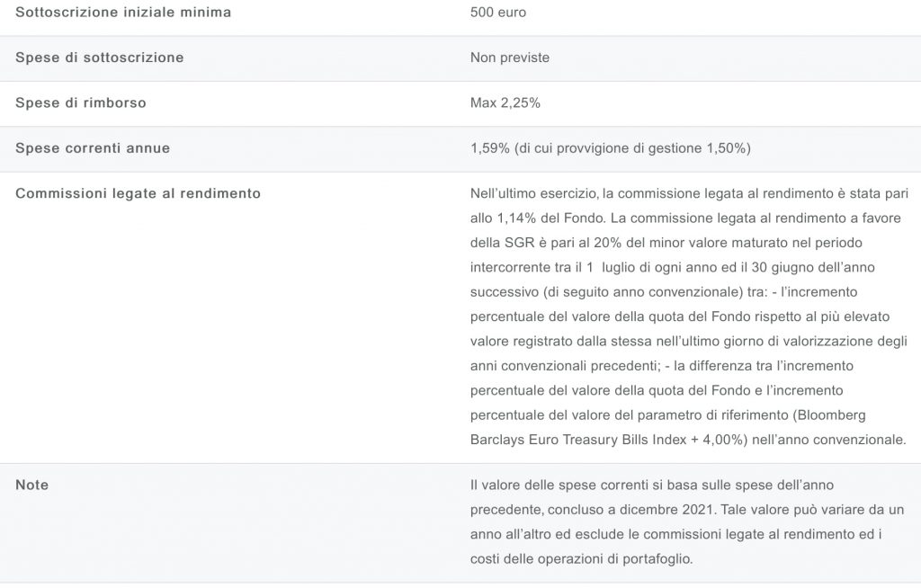Click the "1,59%" current costs value
Viewport: 921px width, 588px height.
tap(490, 147)
